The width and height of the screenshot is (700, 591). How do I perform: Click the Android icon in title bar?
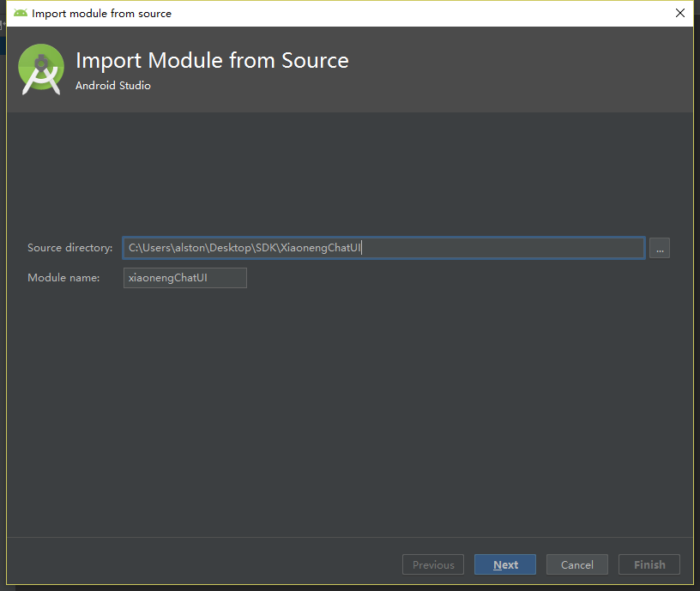pyautogui.click(x=20, y=13)
